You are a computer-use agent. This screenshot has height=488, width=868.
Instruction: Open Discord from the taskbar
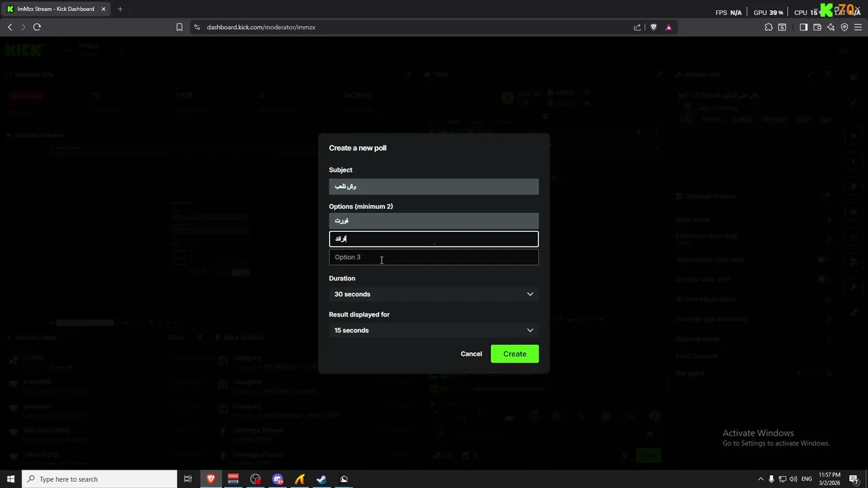pos(277,479)
